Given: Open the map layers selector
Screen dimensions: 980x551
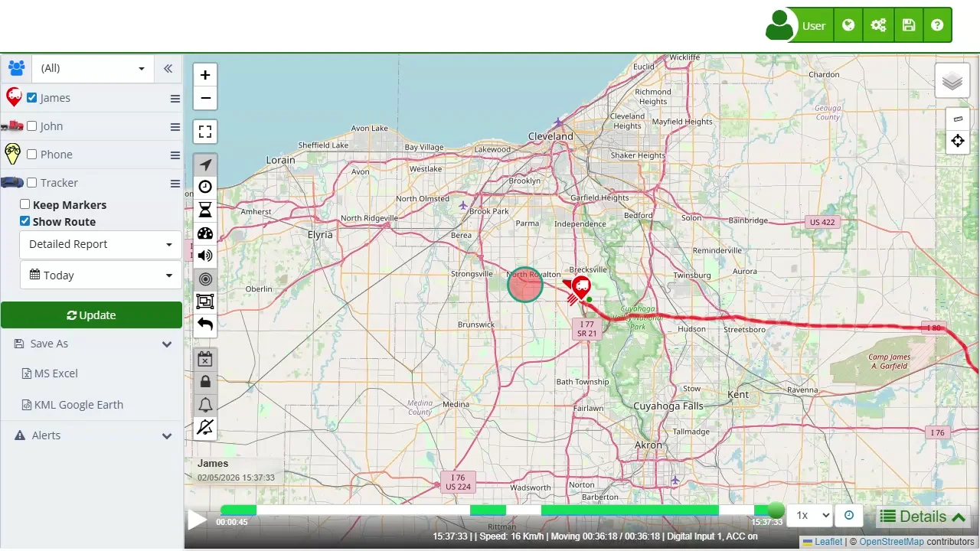Looking at the screenshot, I should coord(952,81).
